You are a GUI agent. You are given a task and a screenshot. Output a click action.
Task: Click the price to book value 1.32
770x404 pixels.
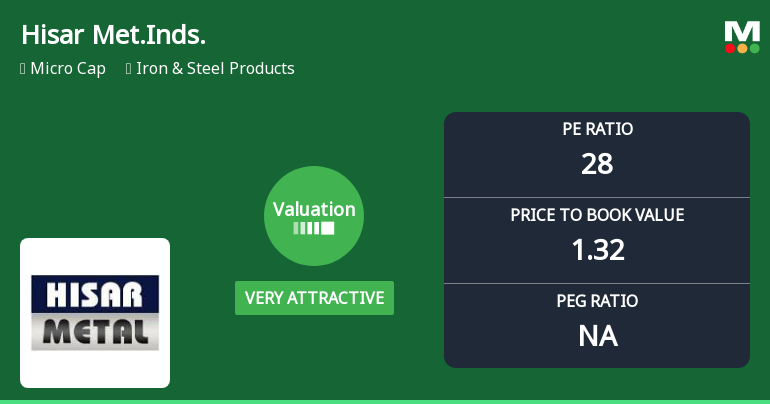597,250
